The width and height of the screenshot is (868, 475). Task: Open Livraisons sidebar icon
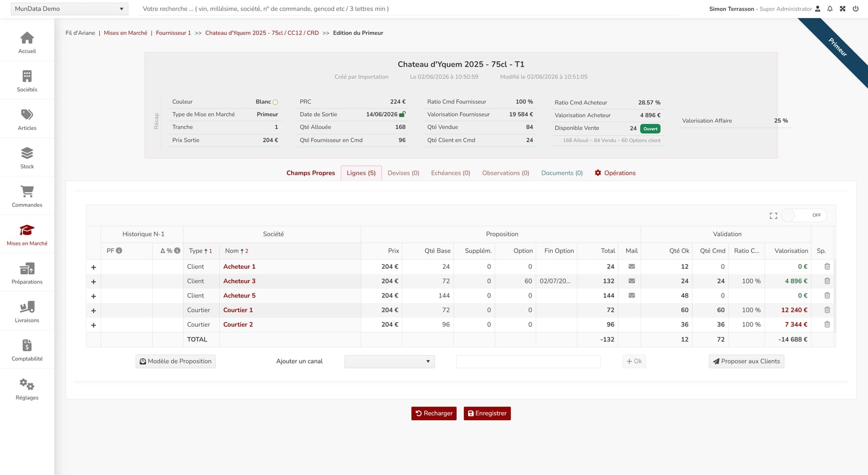[27, 307]
